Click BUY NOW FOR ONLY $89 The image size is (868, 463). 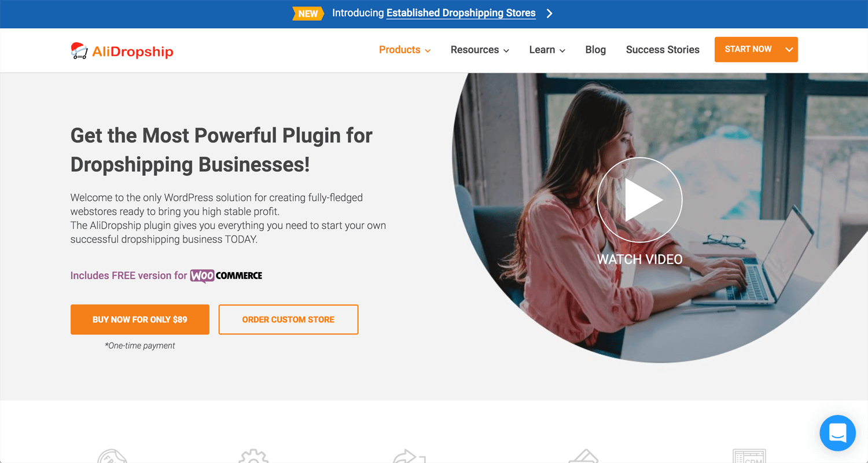[140, 319]
